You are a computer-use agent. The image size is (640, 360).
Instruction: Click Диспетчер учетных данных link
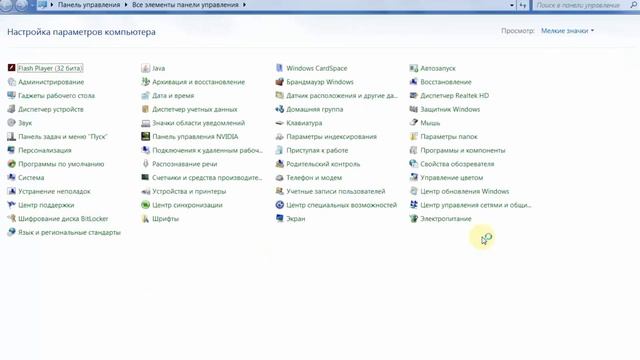coord(195,109)
